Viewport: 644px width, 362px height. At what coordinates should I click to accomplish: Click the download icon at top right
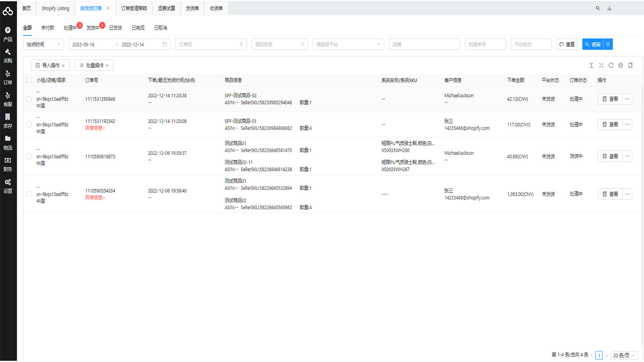pos(609,8)
